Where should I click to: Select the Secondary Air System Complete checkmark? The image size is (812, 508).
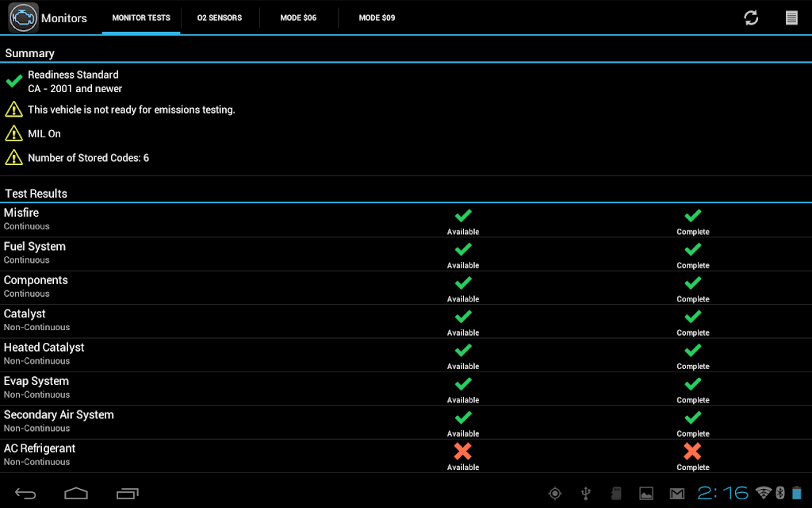693,418
